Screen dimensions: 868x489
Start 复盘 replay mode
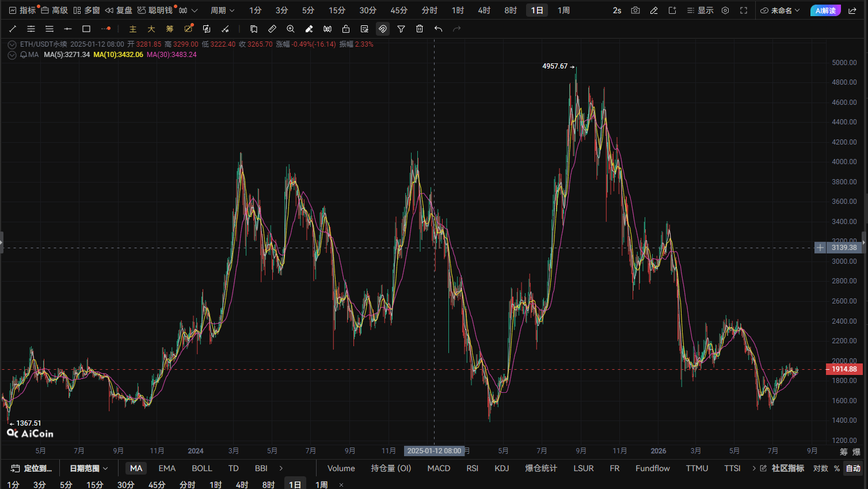point(119,10)
